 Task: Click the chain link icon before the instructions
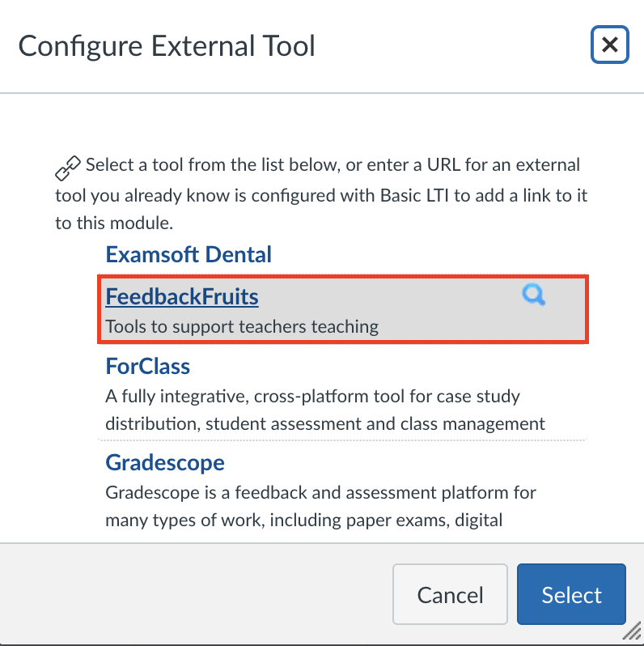click(x=68, y=168)
